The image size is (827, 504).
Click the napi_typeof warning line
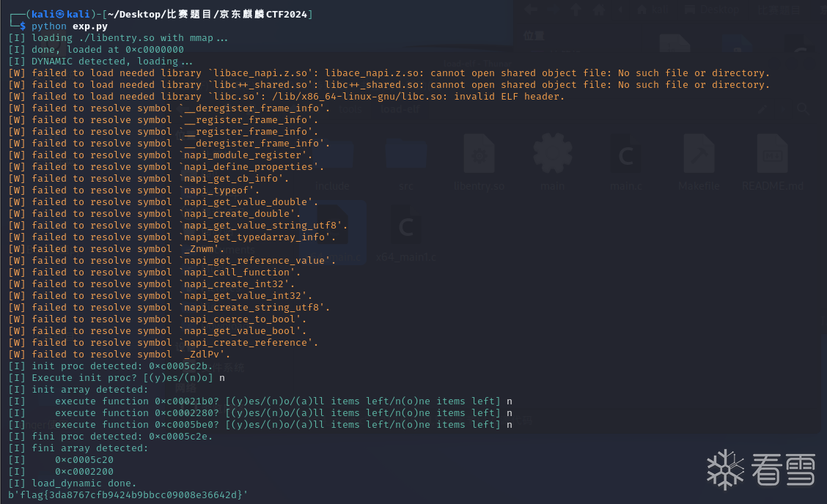134,190
